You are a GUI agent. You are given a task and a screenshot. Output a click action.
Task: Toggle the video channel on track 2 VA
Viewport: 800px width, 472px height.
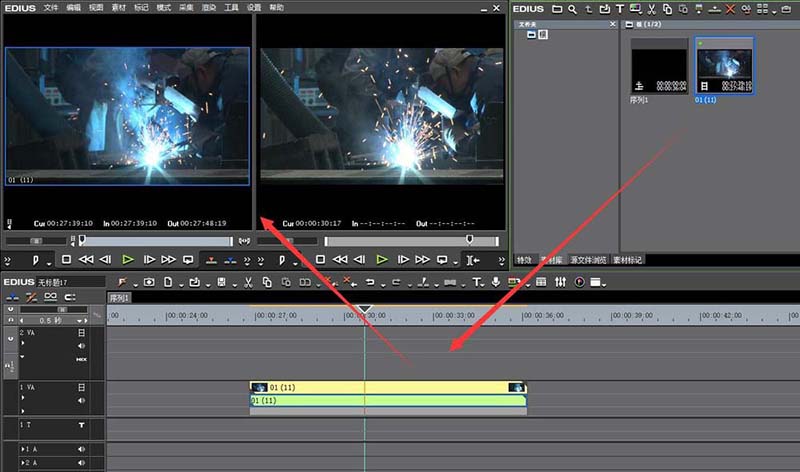click(82, 332)
